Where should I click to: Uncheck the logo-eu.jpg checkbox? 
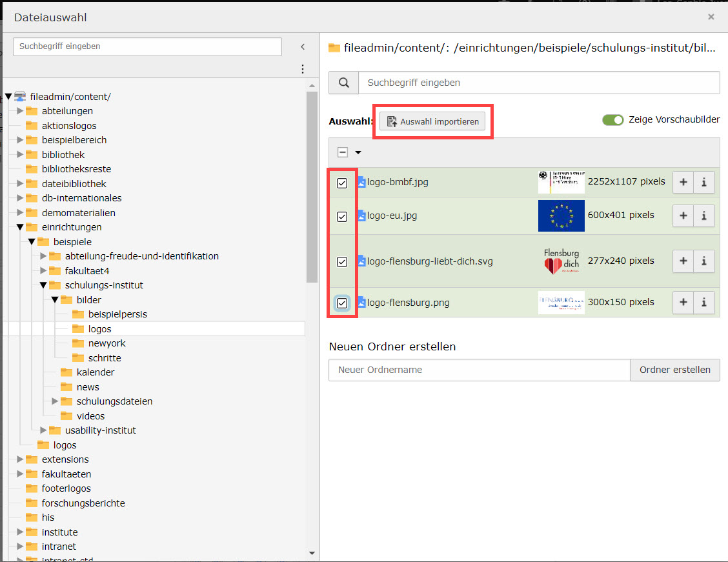click(x=342, y=217)
